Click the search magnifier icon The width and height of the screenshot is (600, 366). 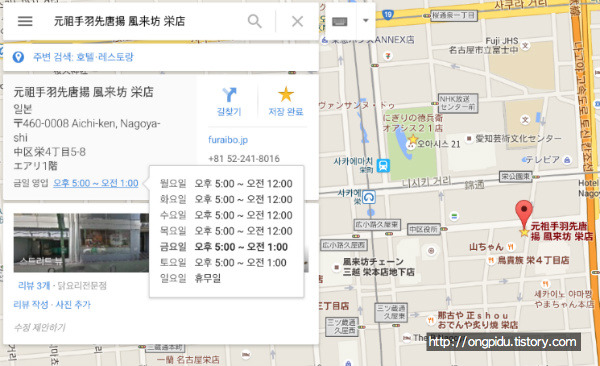tap(254, 21)
